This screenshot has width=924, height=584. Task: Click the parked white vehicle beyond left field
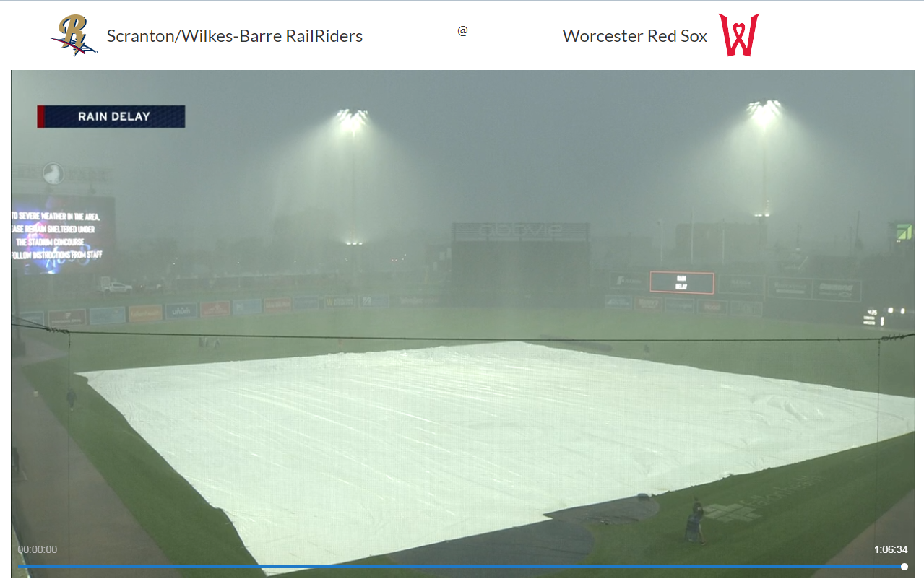tap(116, 287)
